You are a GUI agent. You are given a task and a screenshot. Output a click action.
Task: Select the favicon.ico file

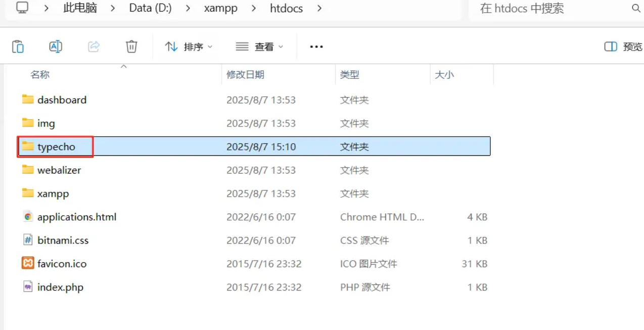[62, 264]
